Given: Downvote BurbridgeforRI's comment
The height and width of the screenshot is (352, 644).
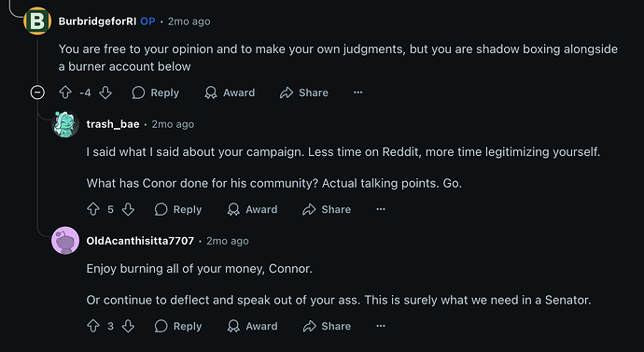Looking at the screenshot, I should (105, 92).
